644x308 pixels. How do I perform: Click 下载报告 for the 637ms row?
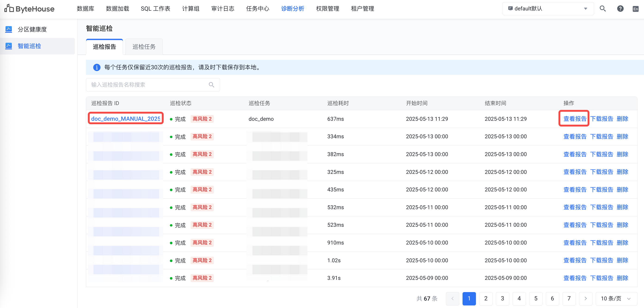(x=601, y=119)
